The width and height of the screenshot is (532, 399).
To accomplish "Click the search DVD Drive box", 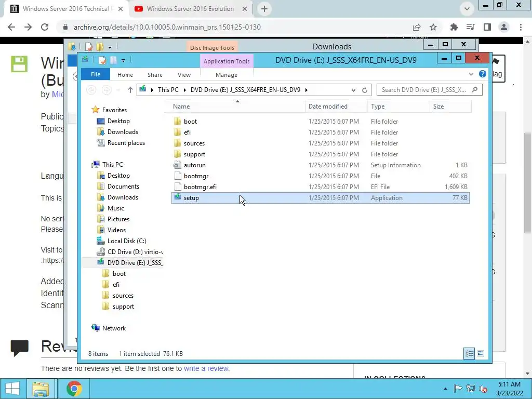I will click(x=429, y=90).
